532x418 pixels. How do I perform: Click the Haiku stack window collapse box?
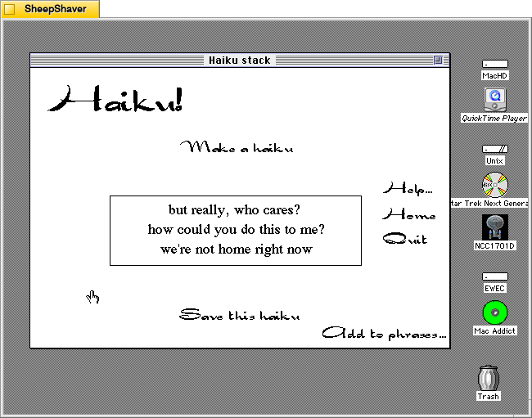pos(438,60)
